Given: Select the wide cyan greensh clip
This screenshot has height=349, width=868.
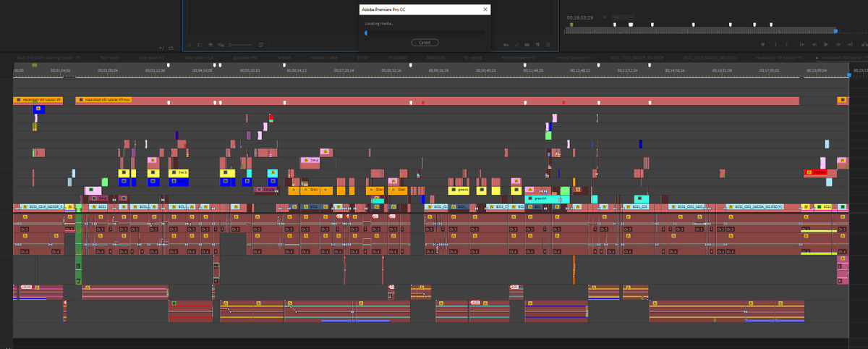Looking at the screenshot, I should (544, 198).
